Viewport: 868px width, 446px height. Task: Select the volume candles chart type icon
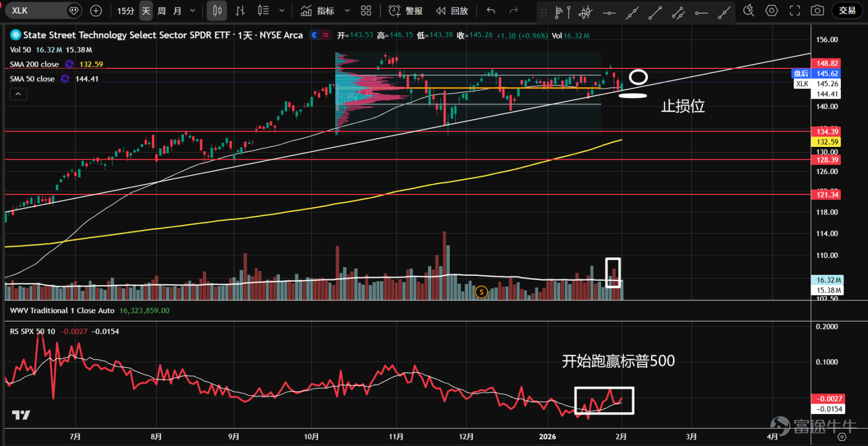(x=263, y=11)
